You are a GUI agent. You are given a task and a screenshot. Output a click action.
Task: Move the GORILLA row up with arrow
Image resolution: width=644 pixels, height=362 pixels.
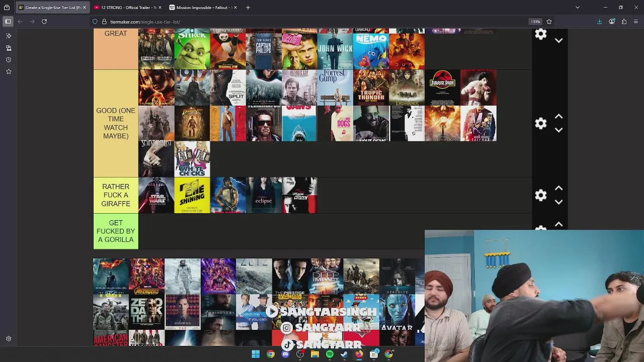(558, 224)
